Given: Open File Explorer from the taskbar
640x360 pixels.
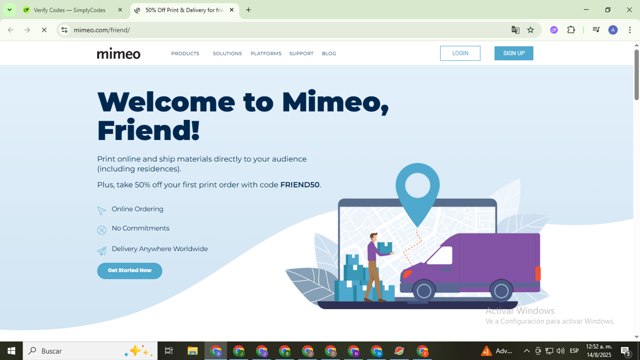Looking at the screenshot, I should coord(193,351).
